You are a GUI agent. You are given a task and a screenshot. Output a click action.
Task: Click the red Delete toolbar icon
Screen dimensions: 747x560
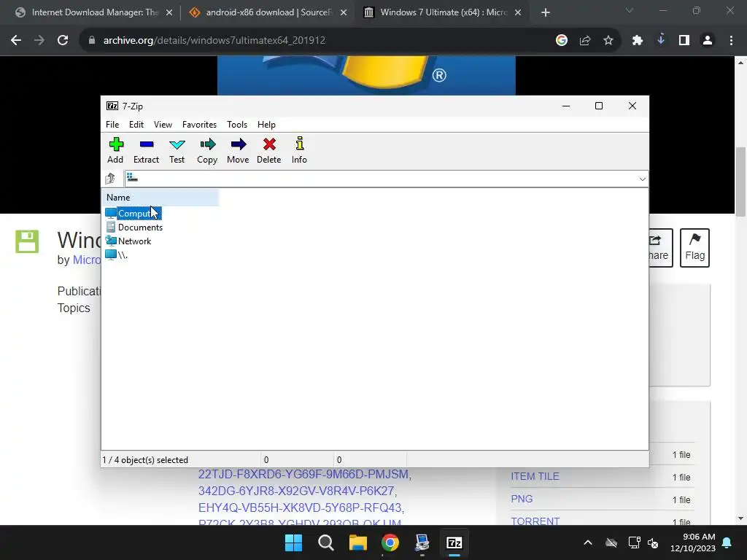(x=269, y=150)
